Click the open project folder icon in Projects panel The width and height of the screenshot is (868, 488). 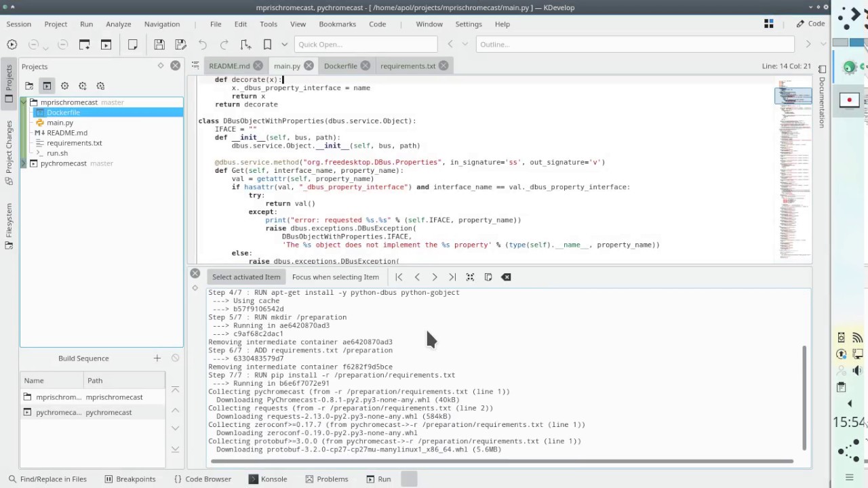(x=29, y=86)
